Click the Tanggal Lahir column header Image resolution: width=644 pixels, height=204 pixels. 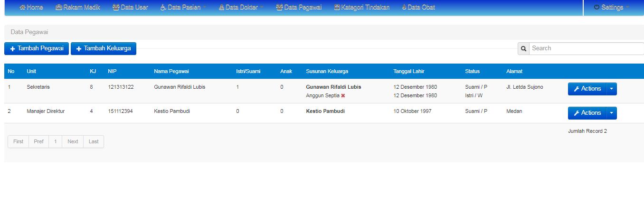(x=409, y=71)
